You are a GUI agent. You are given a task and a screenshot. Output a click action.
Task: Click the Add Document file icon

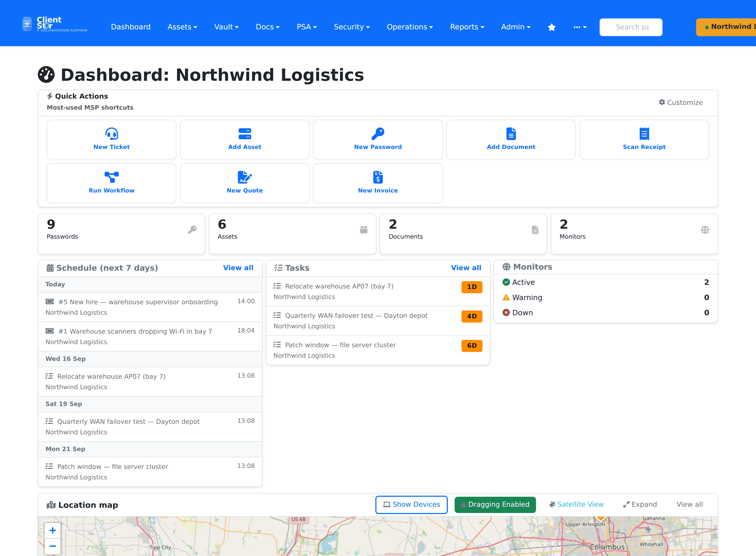[511, 133]
